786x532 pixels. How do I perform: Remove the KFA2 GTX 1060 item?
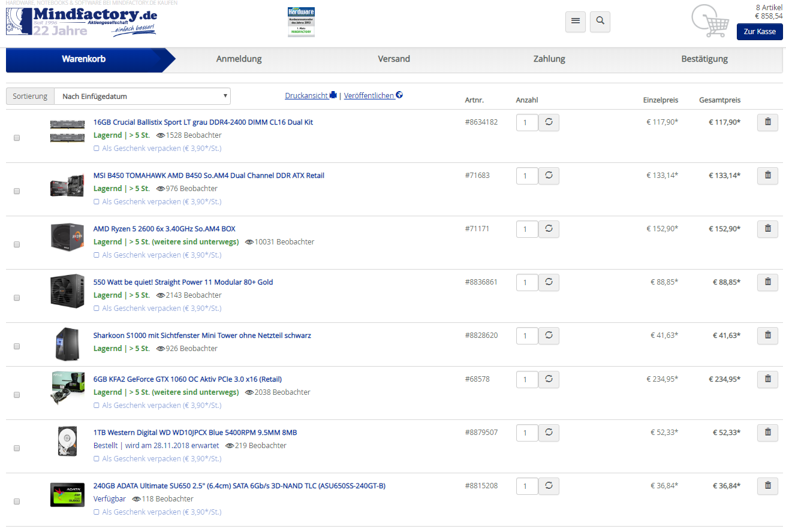(767, 379)
